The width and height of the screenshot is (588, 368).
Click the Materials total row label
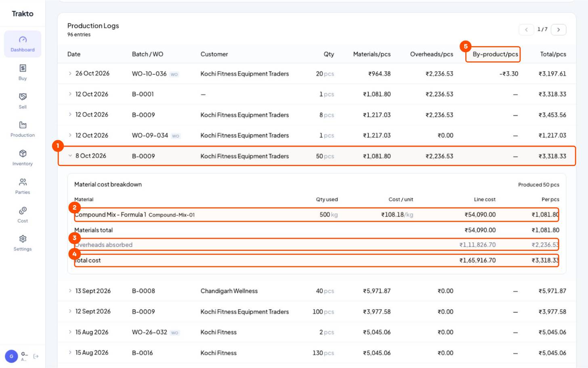click(x=93, y=230)
